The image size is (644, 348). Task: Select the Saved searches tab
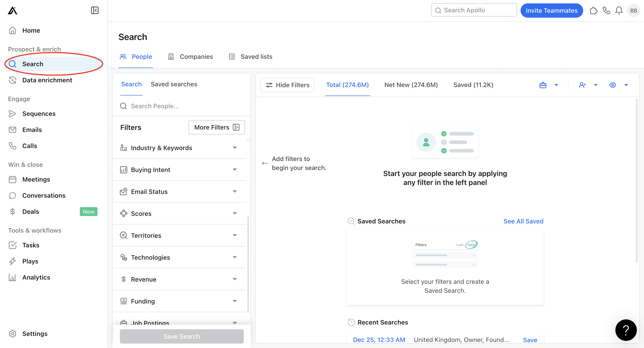(174, 84)
